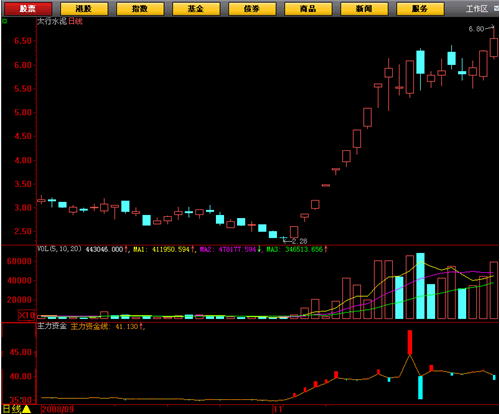Switch to the 港股 tab

[x=84, y=9]
